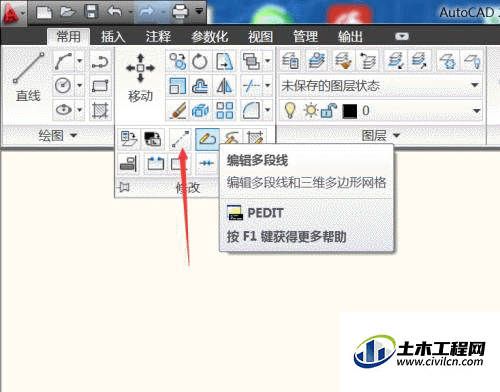
Task: Click the Layer Isolate icon
Action: pos(394,61)
